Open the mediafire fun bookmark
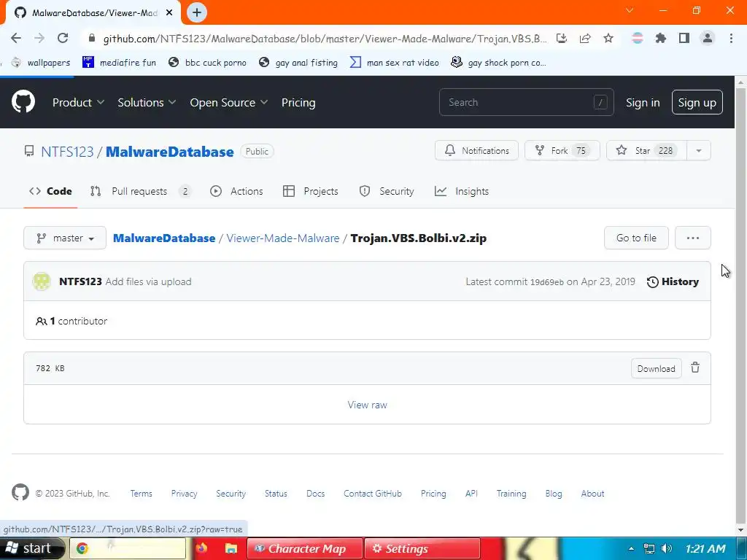747x560 pixels. click(x=119, y=63)
